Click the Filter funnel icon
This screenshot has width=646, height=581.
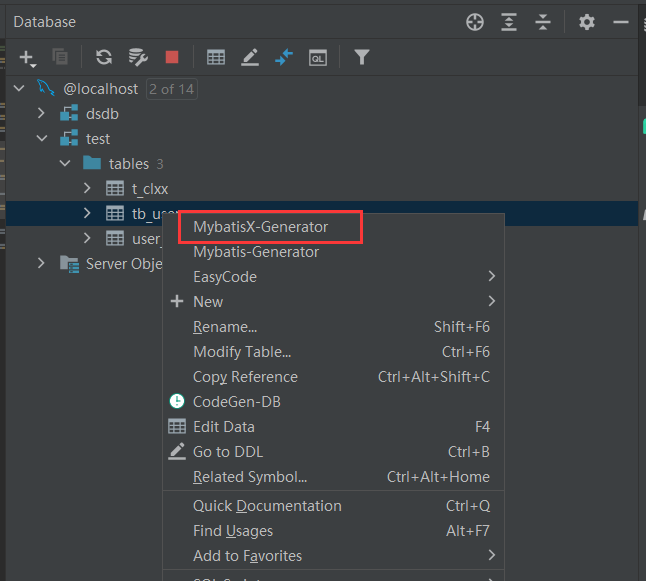[361, 57]
